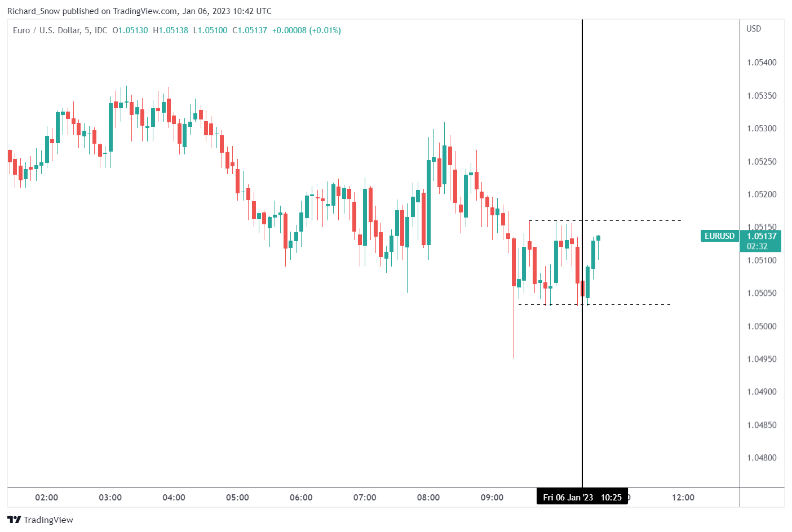Click the 1.05050 price axis label

762,293
